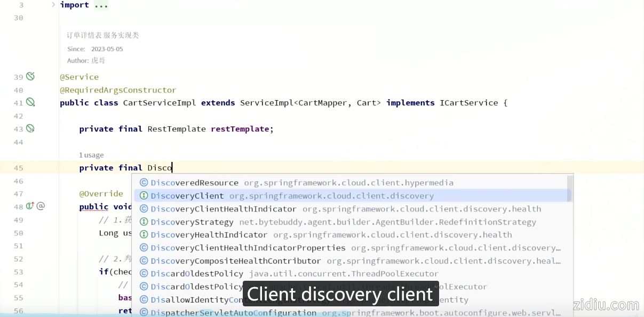Viewport: 644px width, 317px height.
Task: Click the @ gutter icon on line 48
Action: (41, 206)
